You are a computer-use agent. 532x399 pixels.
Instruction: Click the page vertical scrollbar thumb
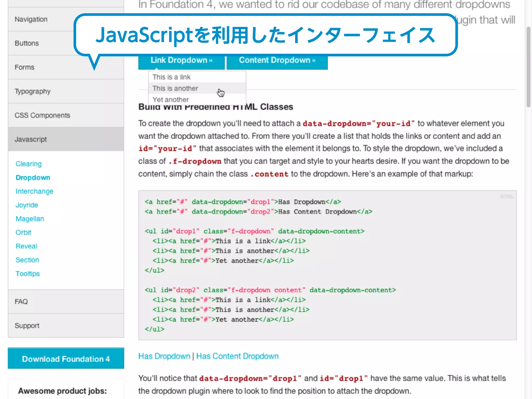click(x=528, y=67)
